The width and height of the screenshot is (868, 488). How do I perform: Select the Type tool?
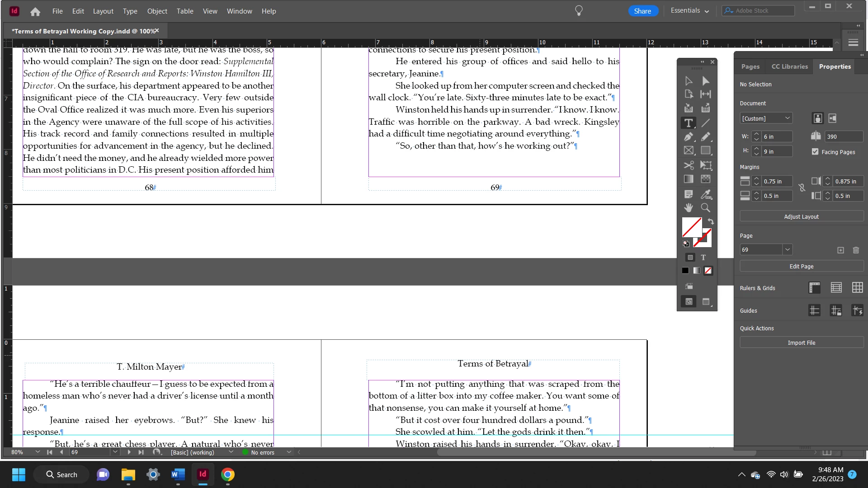pos(688,123)
